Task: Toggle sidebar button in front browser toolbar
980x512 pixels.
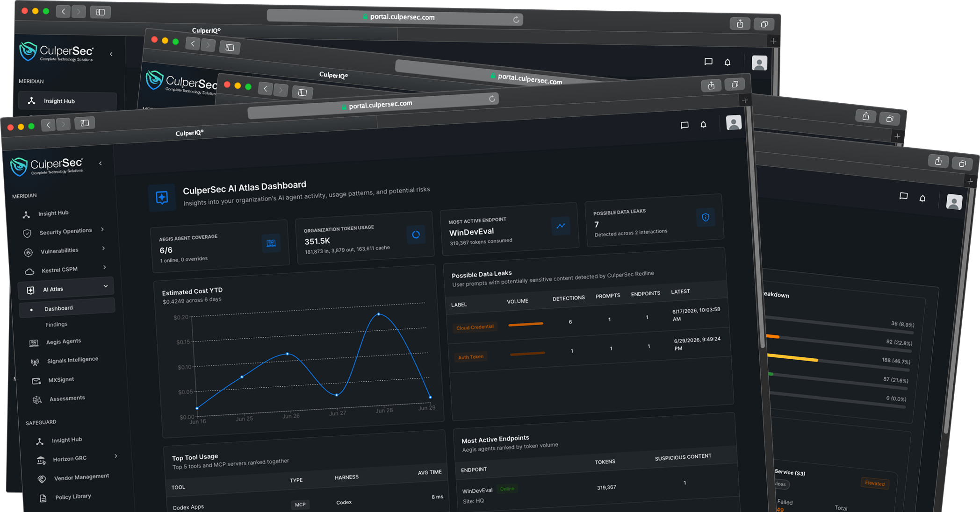Action: tap(85, 123)
